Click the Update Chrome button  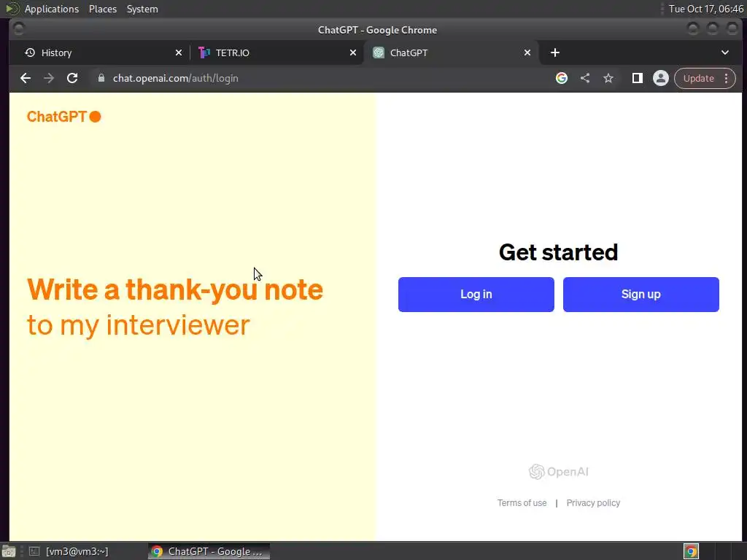[698, 78]
